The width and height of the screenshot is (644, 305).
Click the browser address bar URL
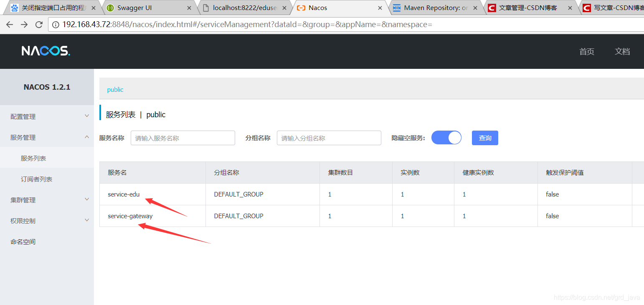(247, 25)
